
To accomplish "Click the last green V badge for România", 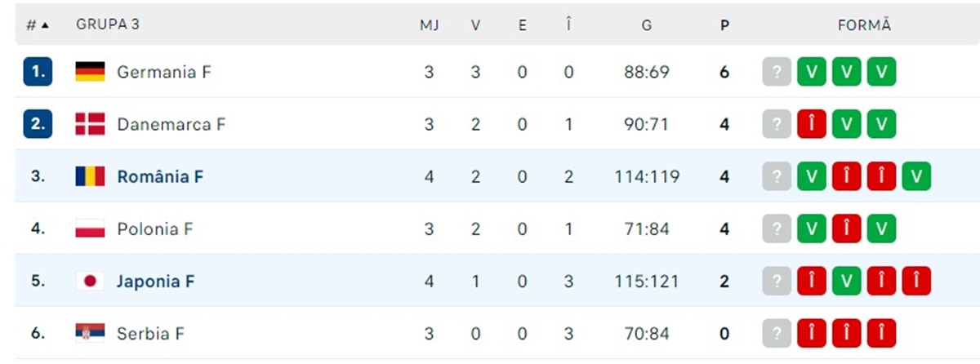I will pos(917,176).
